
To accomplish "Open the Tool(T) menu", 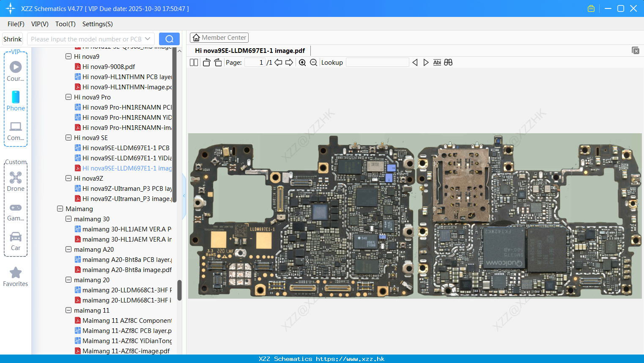I will [66, 24].
